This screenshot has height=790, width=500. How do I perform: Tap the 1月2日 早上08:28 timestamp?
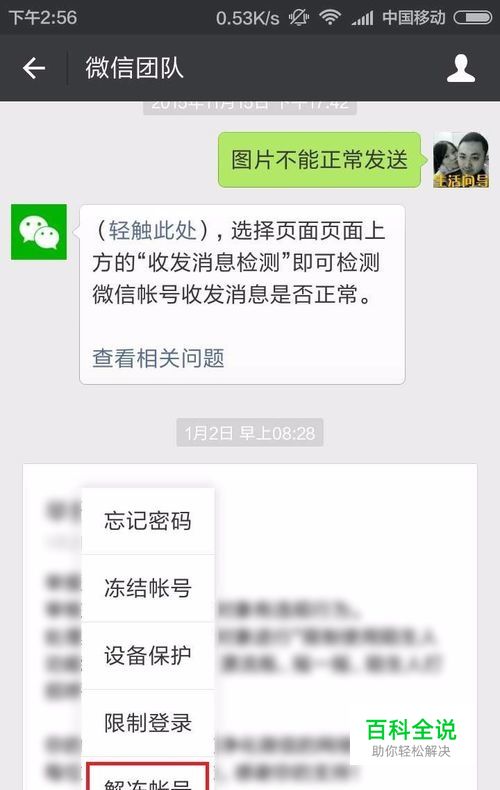[249, 433]
